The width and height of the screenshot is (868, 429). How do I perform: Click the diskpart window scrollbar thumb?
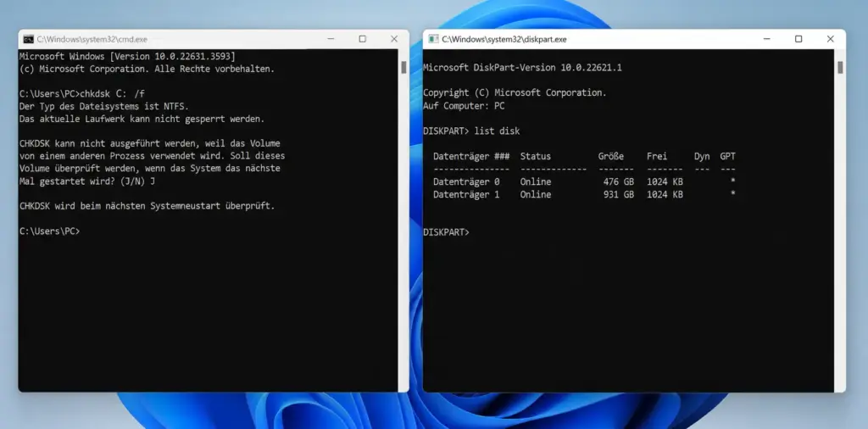pyautogui.click(x=840, y=67)
